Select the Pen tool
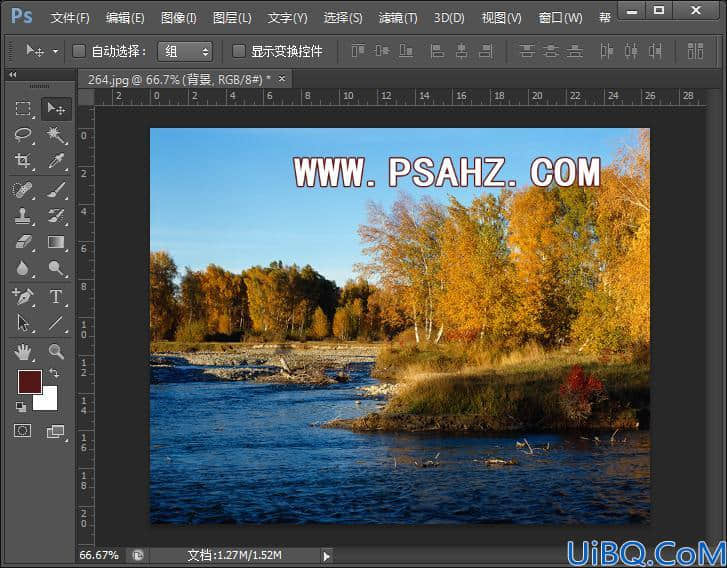The height and width of the screenshot is (568, 727). click(x=23, y=297)
